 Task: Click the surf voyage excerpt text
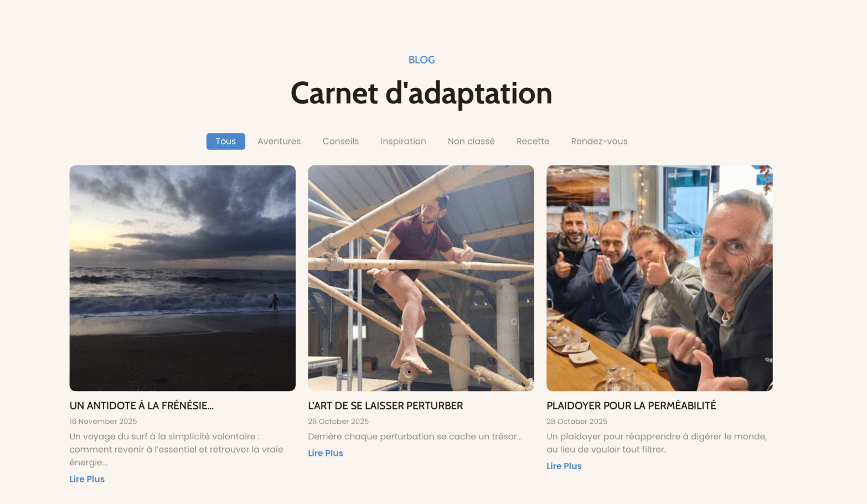click(176, 449)
